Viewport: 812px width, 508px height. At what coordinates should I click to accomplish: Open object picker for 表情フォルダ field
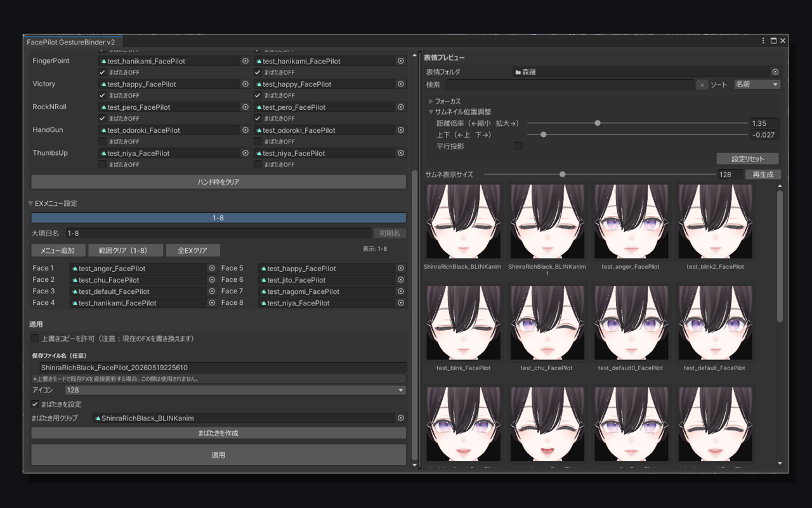pos(775,72)
